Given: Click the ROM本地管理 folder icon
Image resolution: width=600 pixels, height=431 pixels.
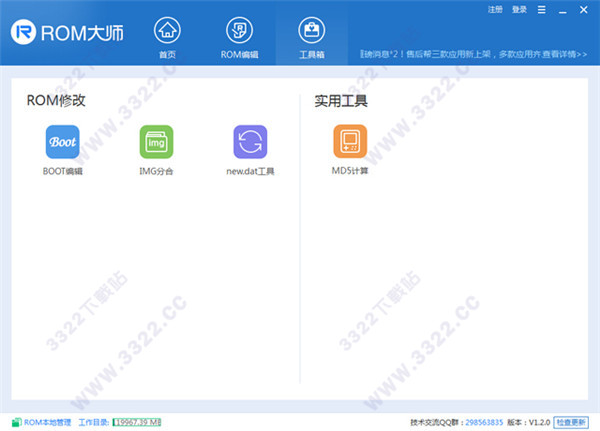Looking at the screenshot, I should tap(16, 422).
